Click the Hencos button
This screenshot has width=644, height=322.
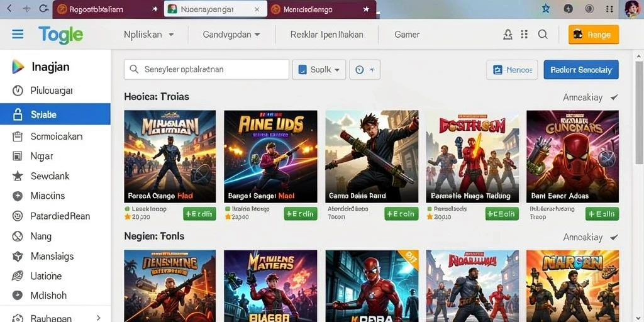tap(512, 69)
